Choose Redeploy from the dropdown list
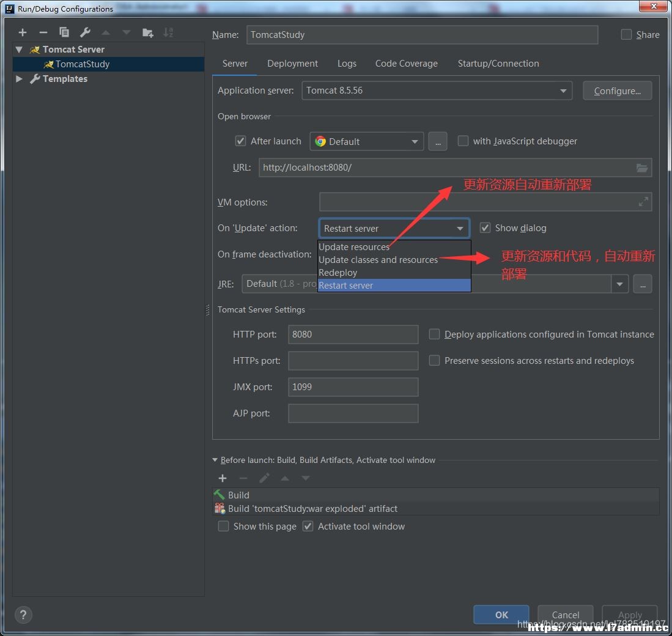 394,273
